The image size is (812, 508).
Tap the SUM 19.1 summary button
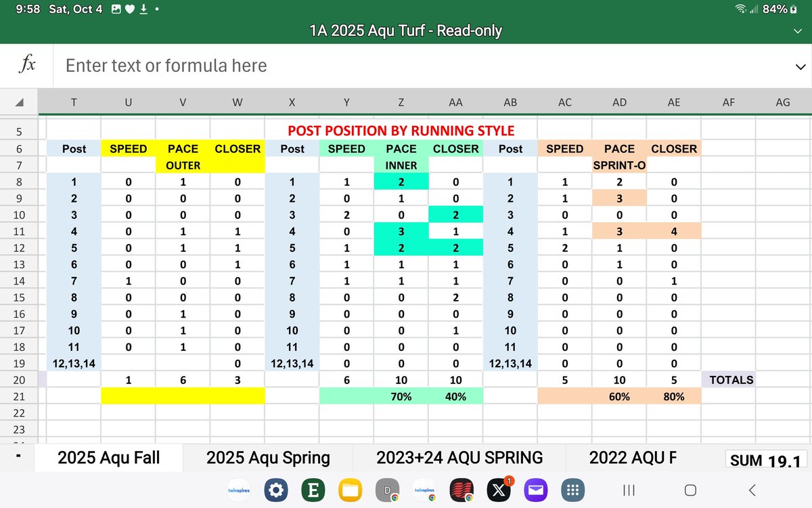[766, 461]
